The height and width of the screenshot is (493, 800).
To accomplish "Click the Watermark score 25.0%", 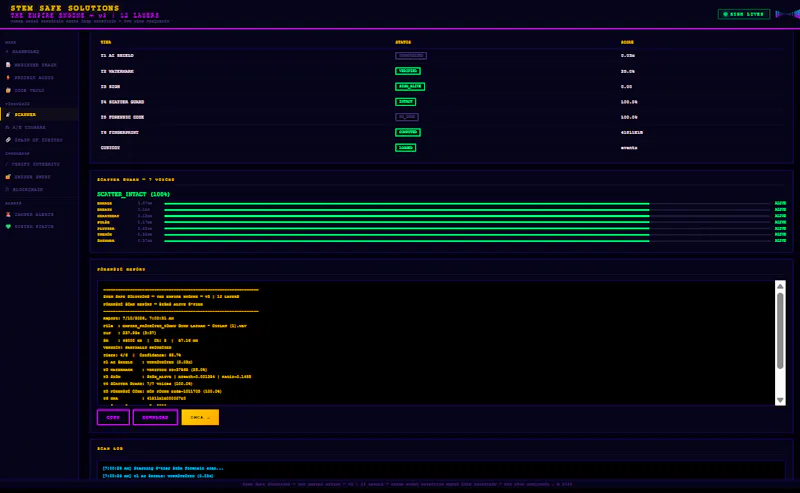I will click(628, 71).
